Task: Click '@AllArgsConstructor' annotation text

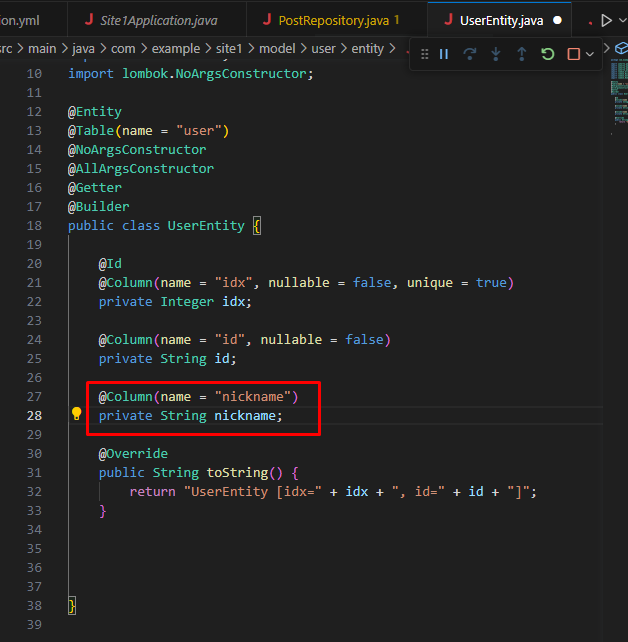Action: point(140,169)
